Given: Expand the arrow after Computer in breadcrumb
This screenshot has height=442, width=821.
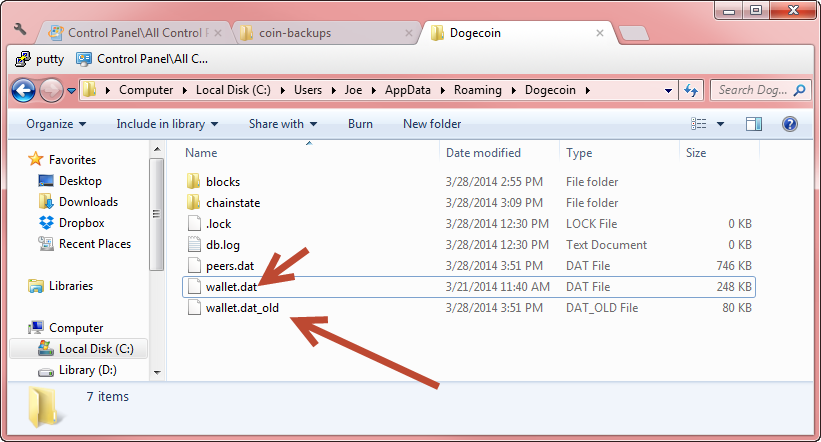Looking at the screenshot, I should tap(184, 91).
